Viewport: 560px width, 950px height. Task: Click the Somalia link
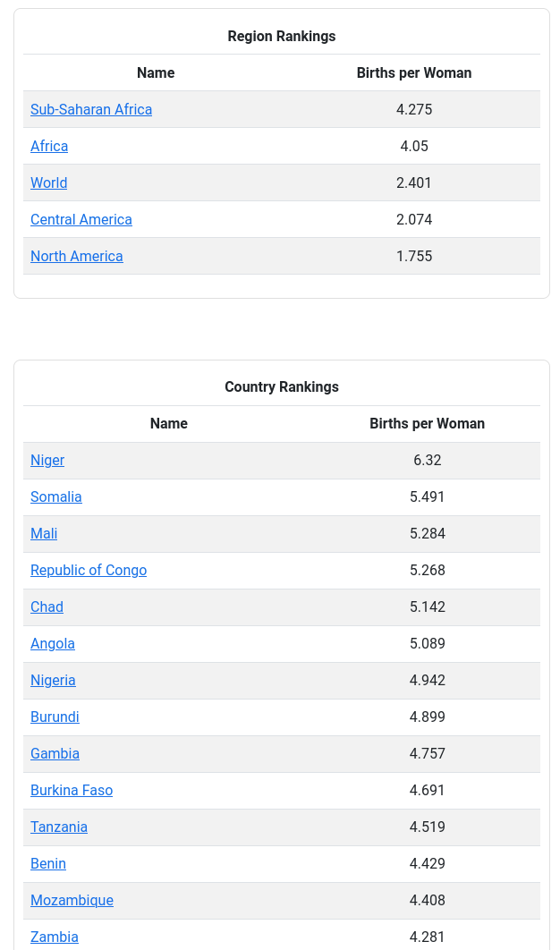[55, 496]
